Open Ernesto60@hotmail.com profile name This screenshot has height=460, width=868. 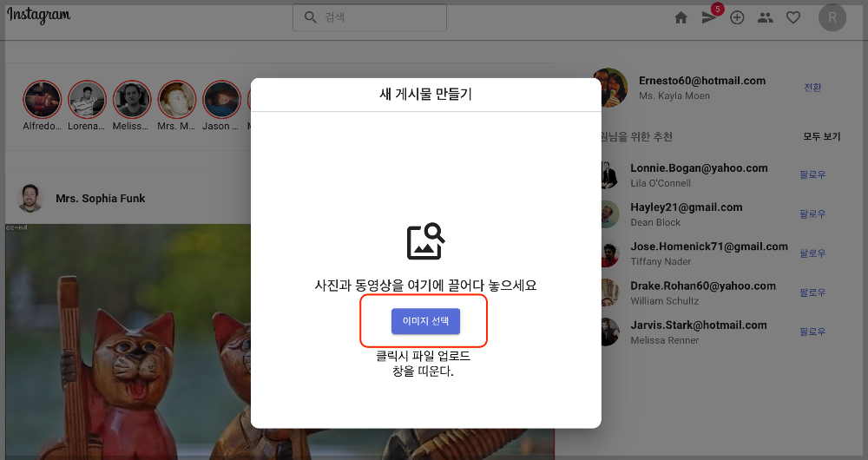point(702,81)
